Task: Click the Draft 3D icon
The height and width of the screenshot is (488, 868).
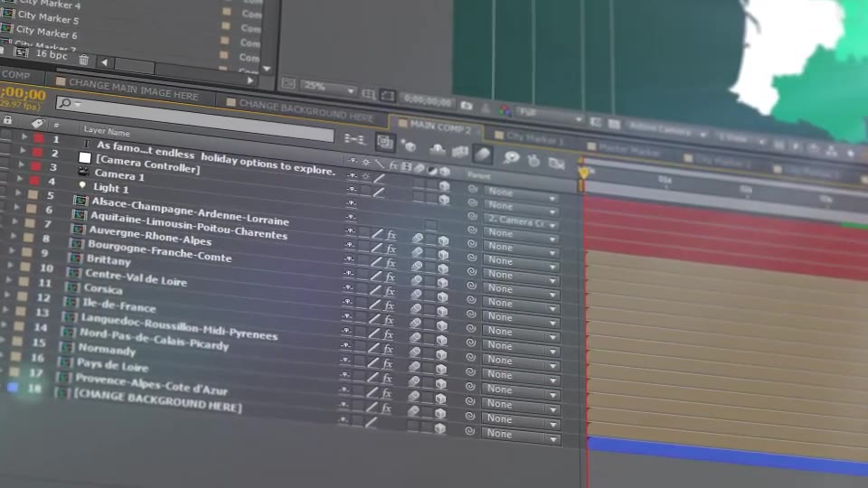Action: pos(409,145)
